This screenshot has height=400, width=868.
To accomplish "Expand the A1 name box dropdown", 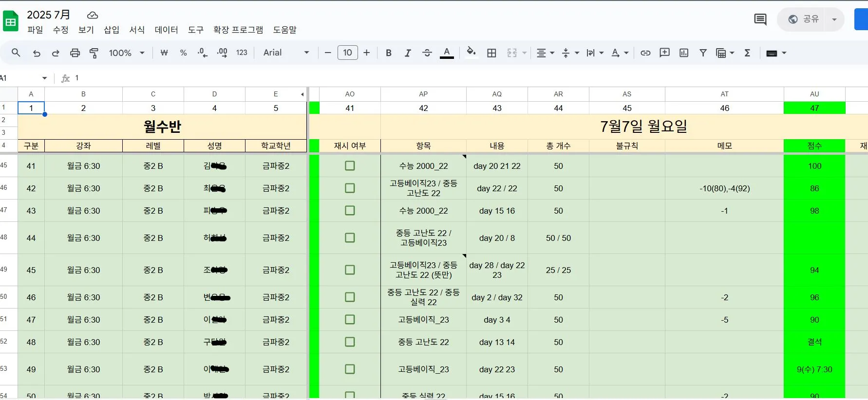I will pyautogui.click(x=44, y=78).
